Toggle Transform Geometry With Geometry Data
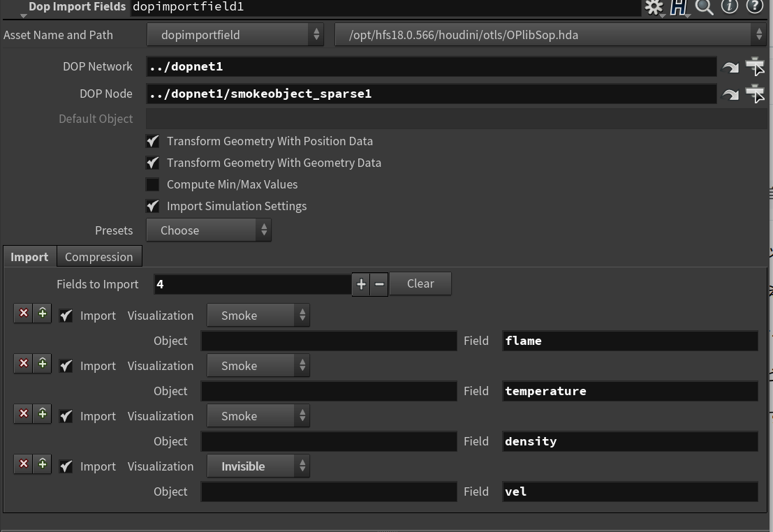 click(x=153, y=163)
